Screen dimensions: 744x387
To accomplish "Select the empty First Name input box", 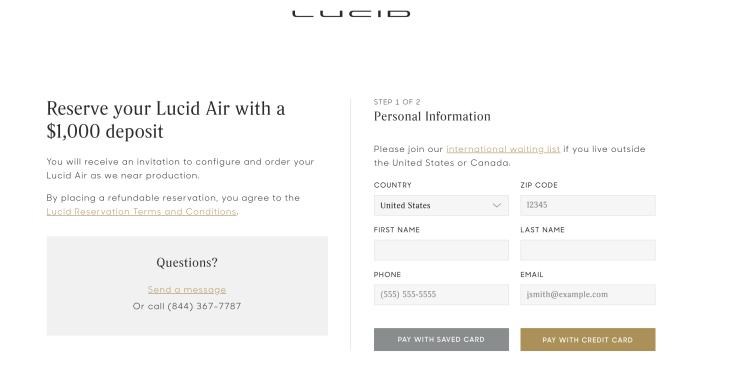I will click(x=441, y=250).
